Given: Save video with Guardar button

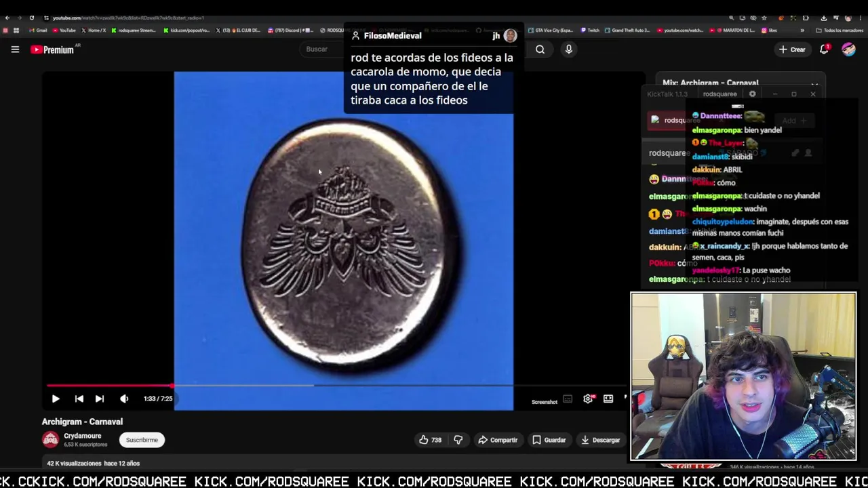Looking at the screenshot, I should [549, 440].
